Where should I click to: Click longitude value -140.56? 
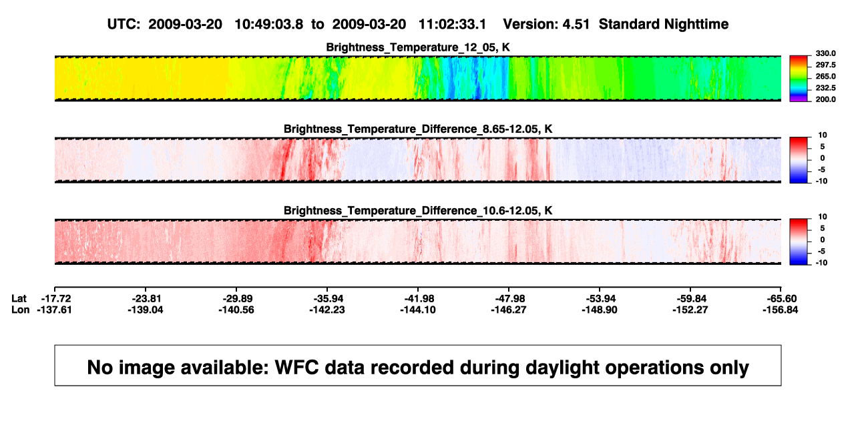click(236, 310)
